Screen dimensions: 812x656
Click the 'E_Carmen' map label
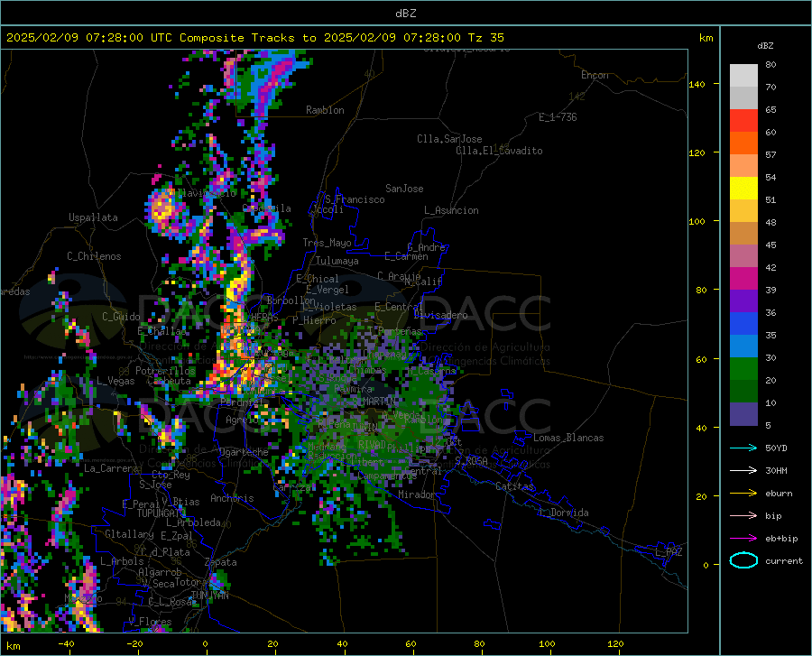[x=406, y=256]
